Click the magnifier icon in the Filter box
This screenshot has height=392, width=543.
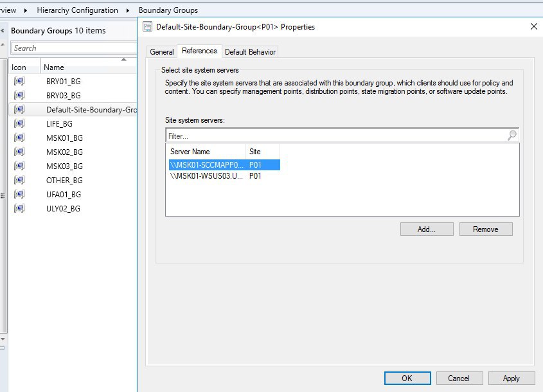pos(512,135)
